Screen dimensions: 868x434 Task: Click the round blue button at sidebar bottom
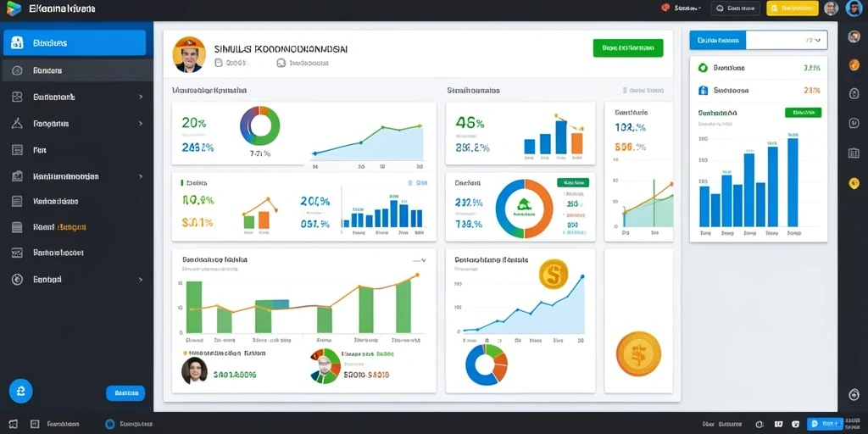(21, 392)
